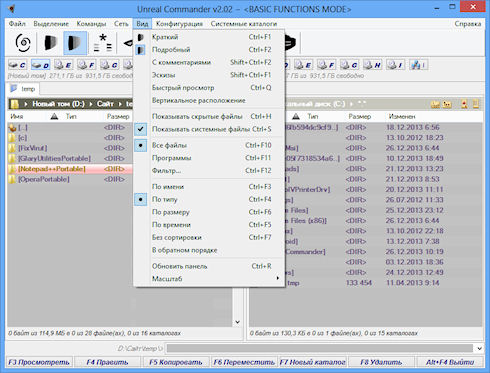Click breadcrumb arrow before Новый том (D:)

pyautogui.click(x=25, y=104)
